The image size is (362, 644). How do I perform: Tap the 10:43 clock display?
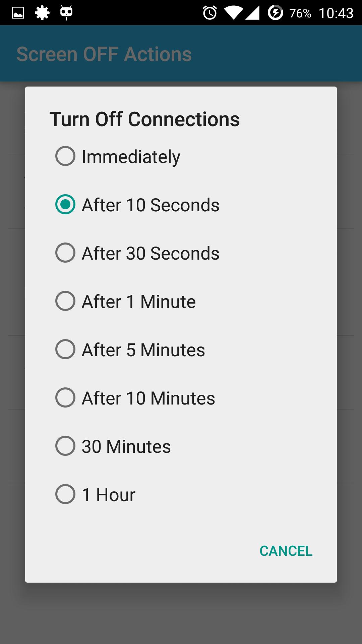[x=336, y=13]
